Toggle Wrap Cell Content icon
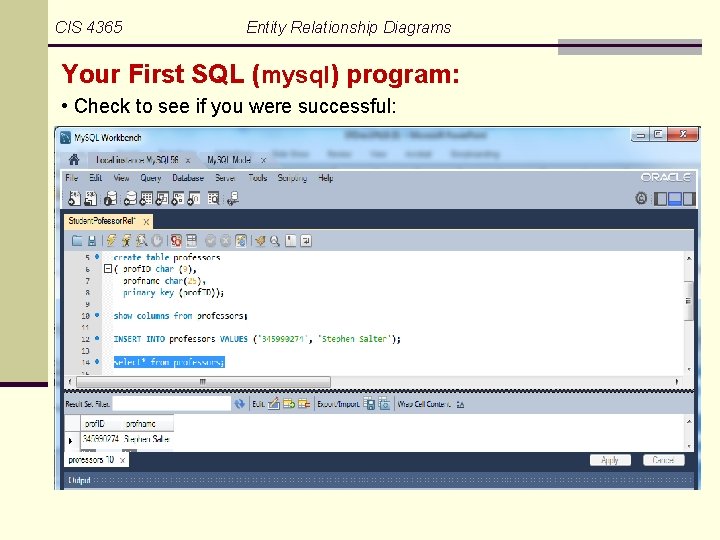Screen dimensions: 720x540 pos(460,405)
